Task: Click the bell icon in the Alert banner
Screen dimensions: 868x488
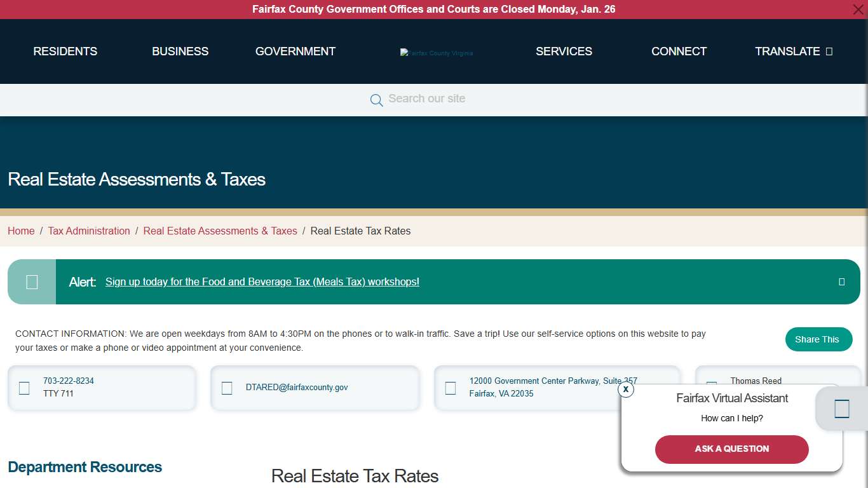Action: point(31,281)
